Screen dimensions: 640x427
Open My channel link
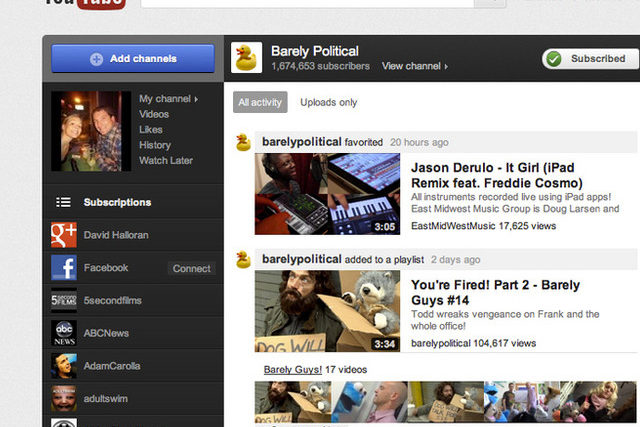point(168,99)
